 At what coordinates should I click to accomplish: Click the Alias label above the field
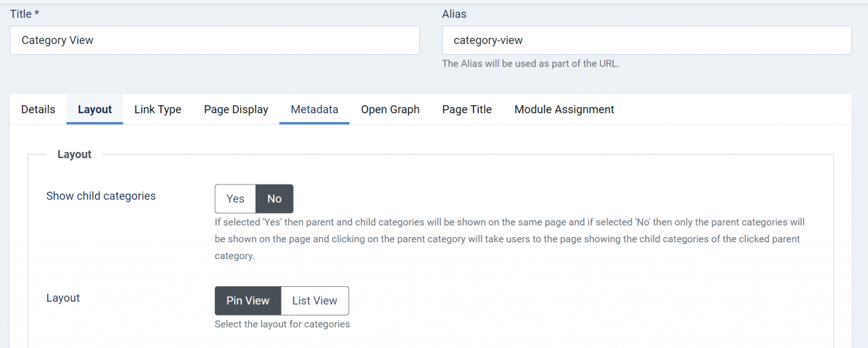coord(454,14)
